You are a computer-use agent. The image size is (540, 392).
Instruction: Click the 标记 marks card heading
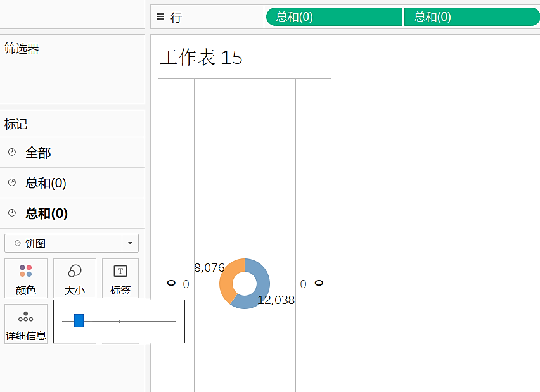coord(16,124)
